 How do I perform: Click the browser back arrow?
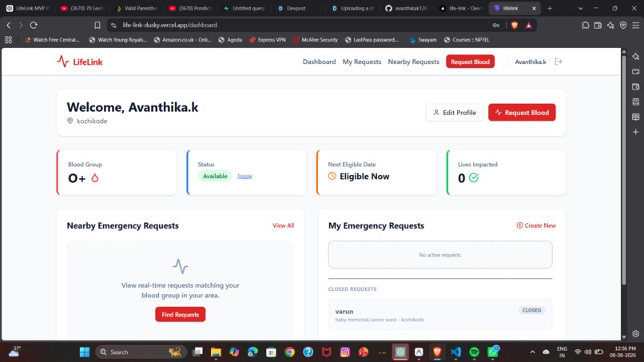tap(9, 25)
